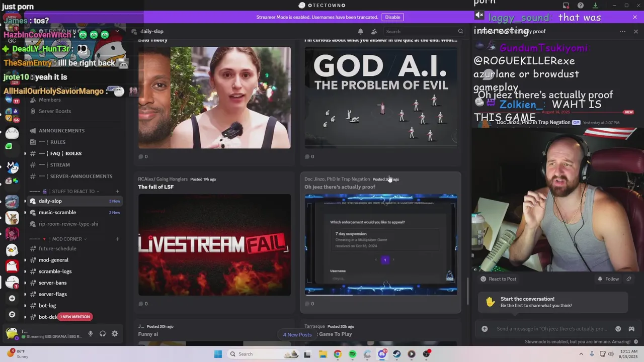644x362 pixels.
Task: Open emoji picker in message box
Action: tap(618, 329)
